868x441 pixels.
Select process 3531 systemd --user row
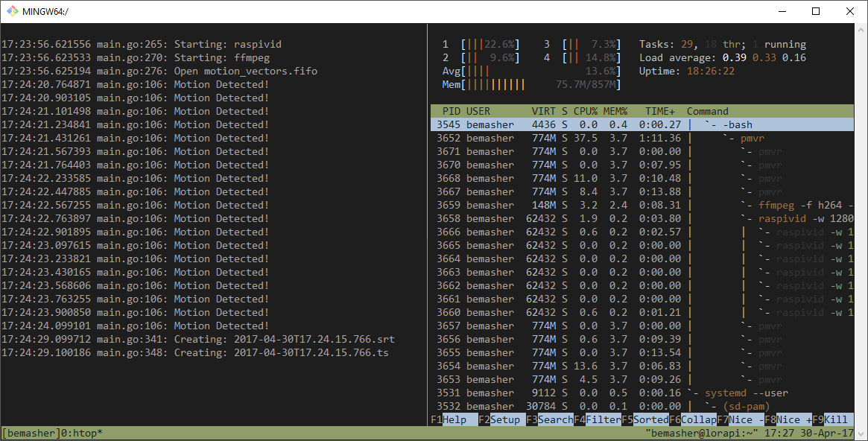[x=642, y=393]
